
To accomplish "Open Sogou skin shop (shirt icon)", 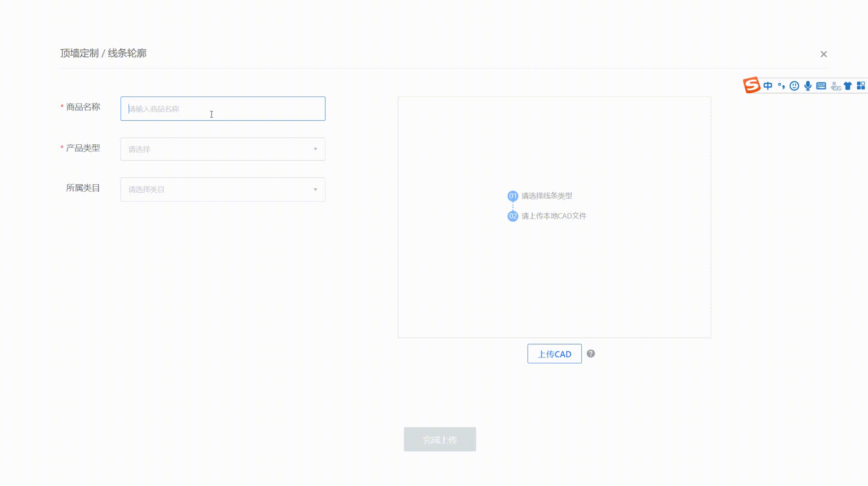I will tap(848, 86).
